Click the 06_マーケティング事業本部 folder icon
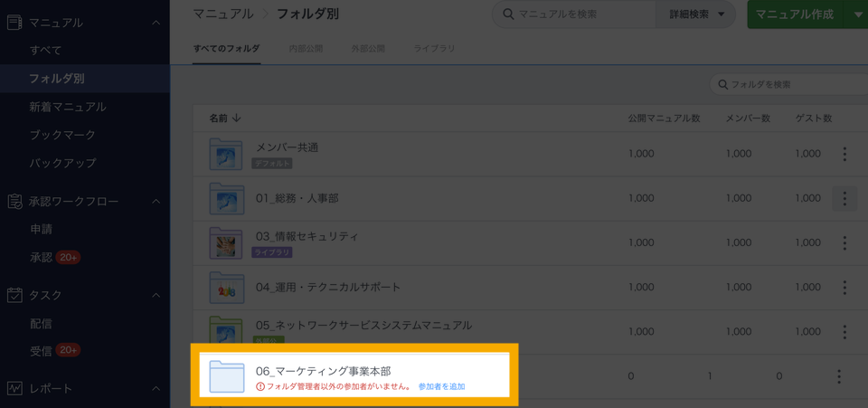 click(226, 376)
